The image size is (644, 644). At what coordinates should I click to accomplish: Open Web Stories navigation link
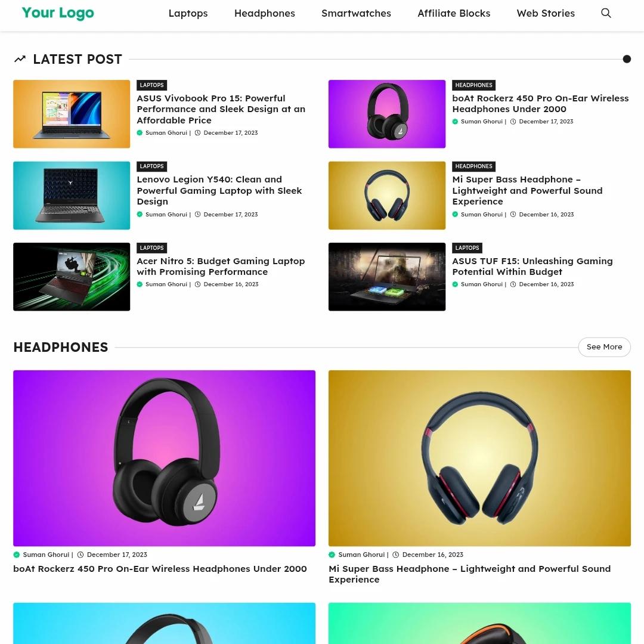[546, 13]
